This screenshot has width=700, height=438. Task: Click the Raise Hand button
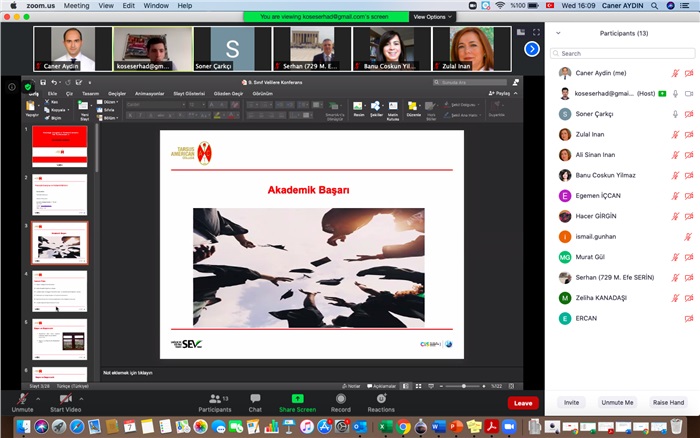pyautogui.click(x=668, y=402)
